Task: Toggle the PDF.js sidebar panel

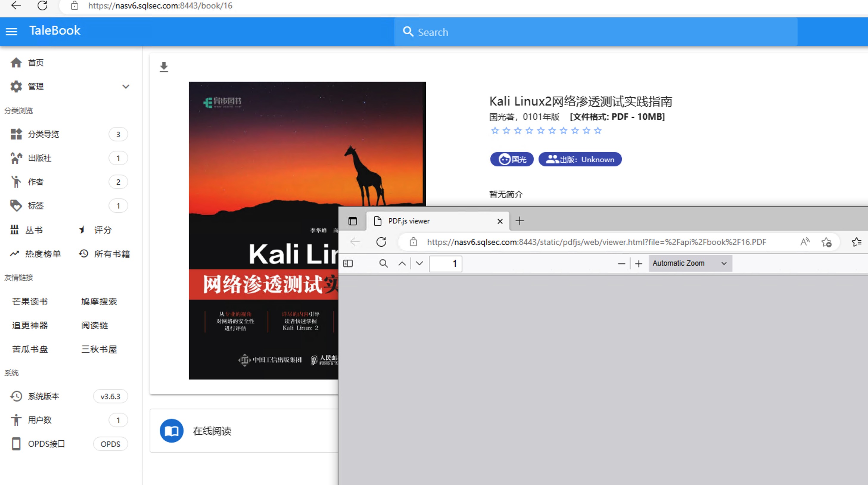Action: [x=348, y=263]
